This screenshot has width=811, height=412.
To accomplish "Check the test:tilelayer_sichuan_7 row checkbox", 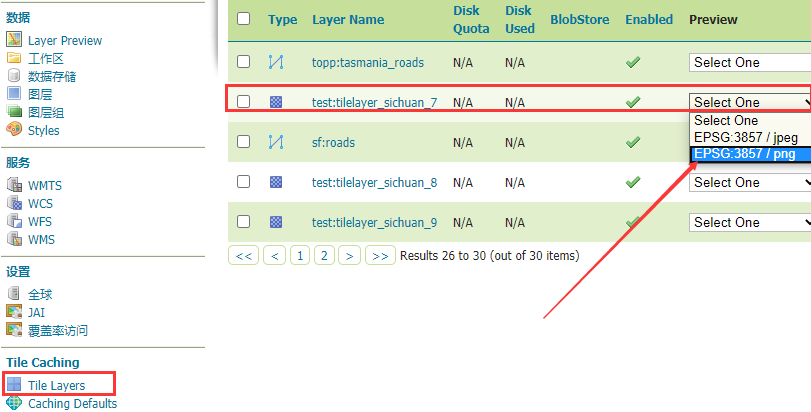I will click(x=244, y=101).
